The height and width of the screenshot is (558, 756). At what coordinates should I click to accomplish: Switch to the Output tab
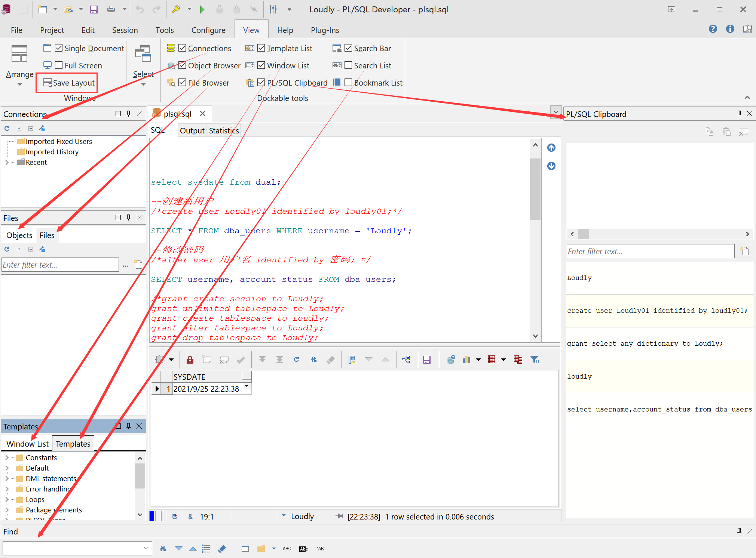click(x=192, y=130)
